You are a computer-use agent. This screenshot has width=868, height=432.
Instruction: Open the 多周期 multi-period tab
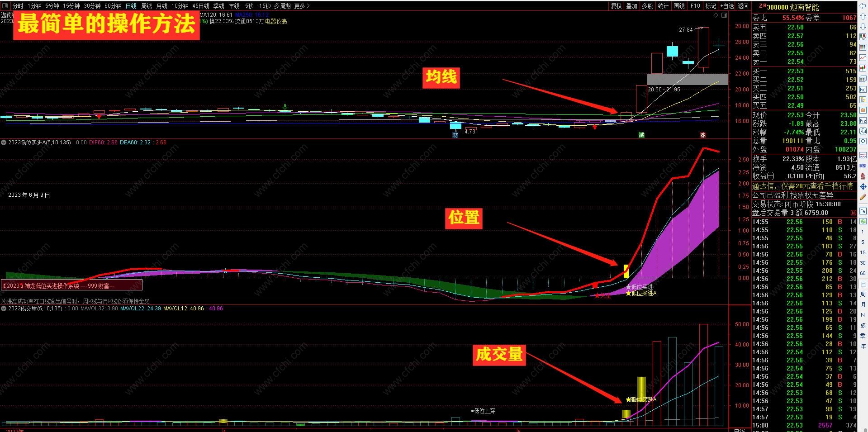(x=282, y=6)
